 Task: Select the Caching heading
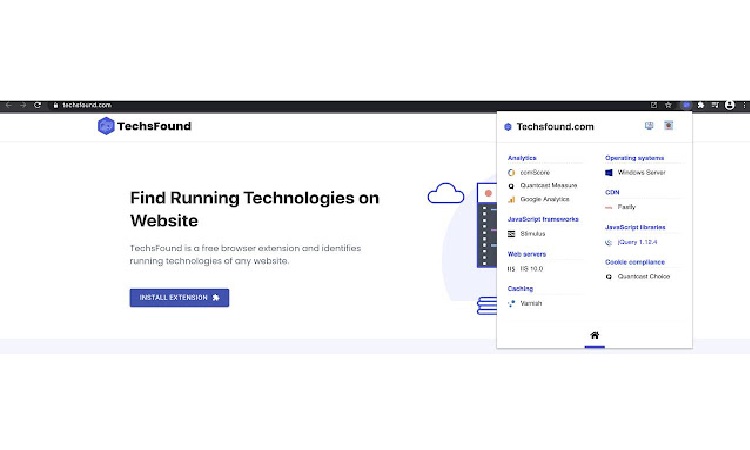point(520,289)
